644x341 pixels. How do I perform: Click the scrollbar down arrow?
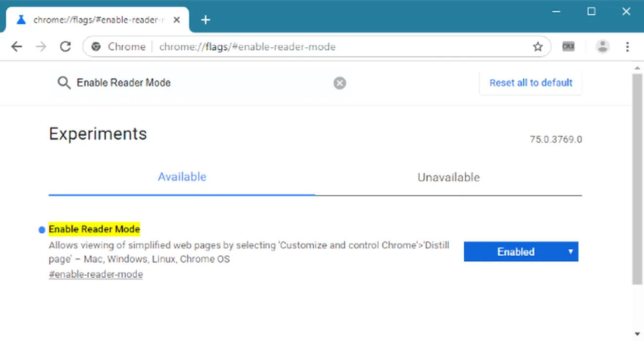point(637,334)
